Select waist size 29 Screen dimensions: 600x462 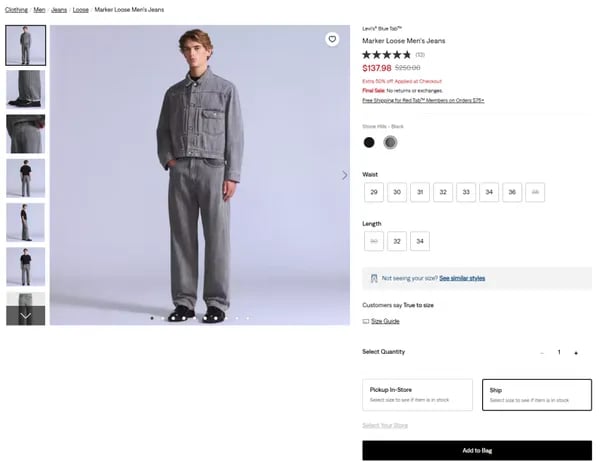pos(374,192)
